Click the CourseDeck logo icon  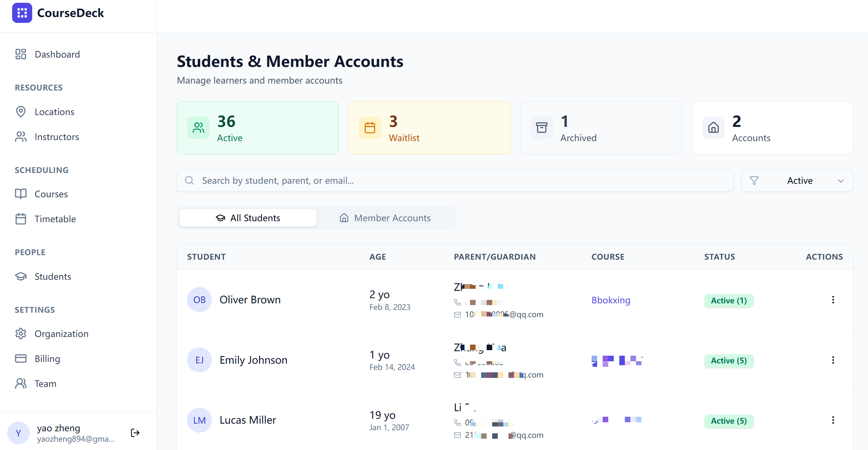click(x=22, y=13)
